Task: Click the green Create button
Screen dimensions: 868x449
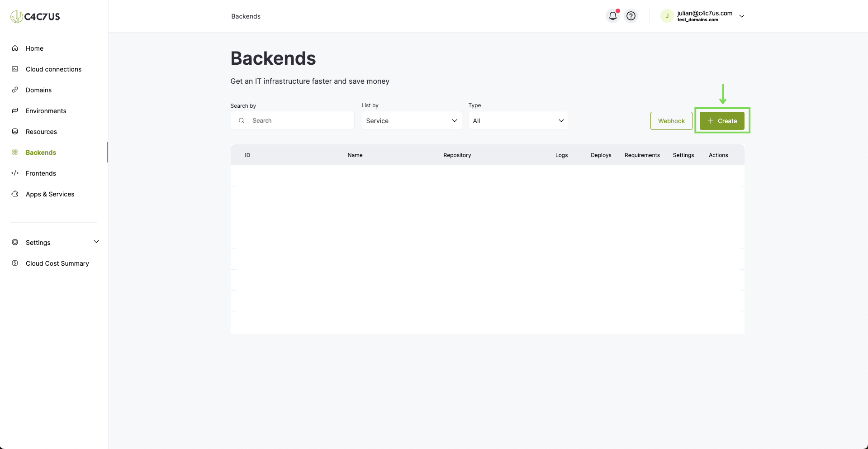Action: coord(722,121)
